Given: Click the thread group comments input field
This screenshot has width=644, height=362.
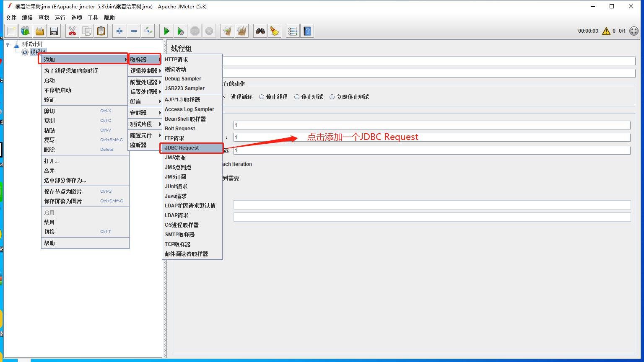Looking at the screenshot, I should pyautogui.click(x=428, y=73).
